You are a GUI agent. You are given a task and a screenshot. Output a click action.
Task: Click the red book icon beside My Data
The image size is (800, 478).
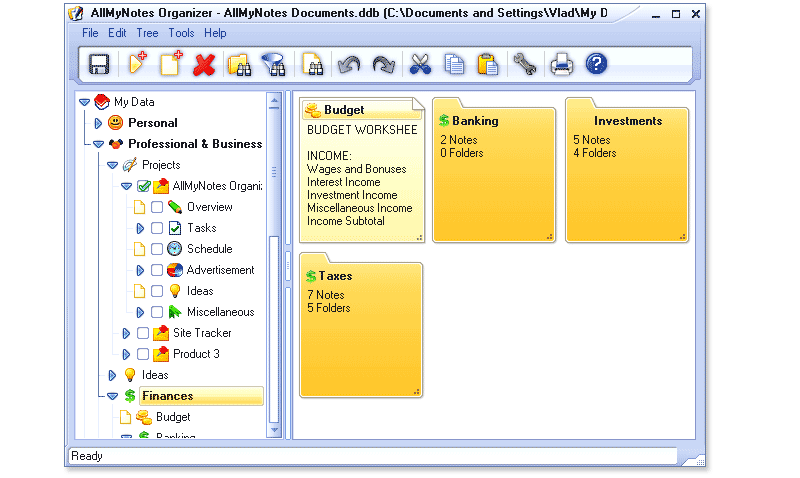point(102,102)
